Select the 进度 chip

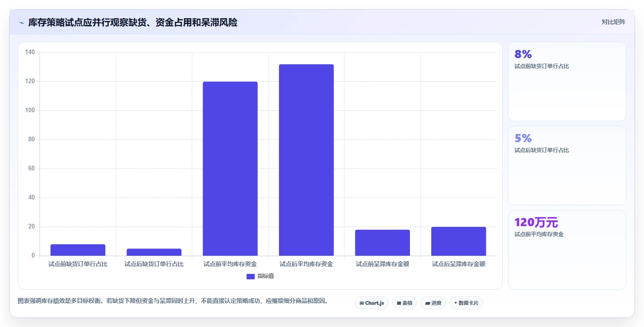click(433, 303)
